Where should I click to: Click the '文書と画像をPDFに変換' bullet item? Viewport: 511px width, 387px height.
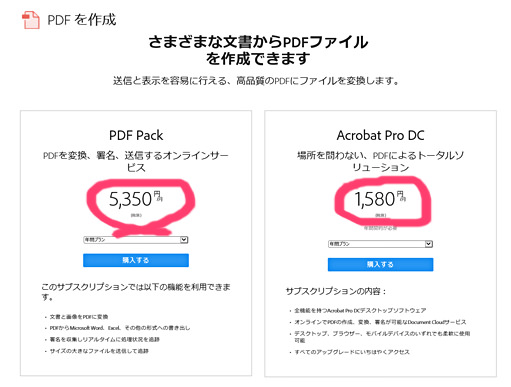click(x=79, y=317)
